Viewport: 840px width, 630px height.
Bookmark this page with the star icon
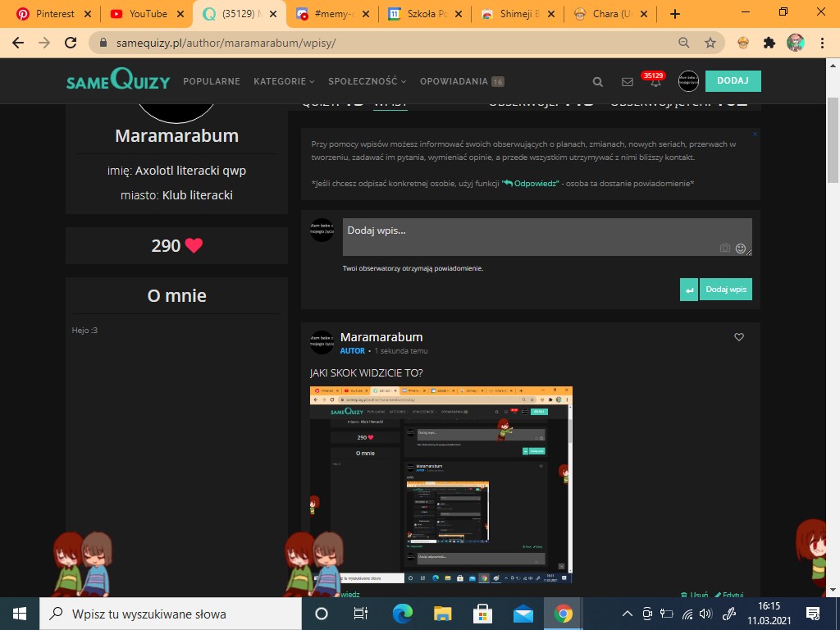tap(710, 43)
